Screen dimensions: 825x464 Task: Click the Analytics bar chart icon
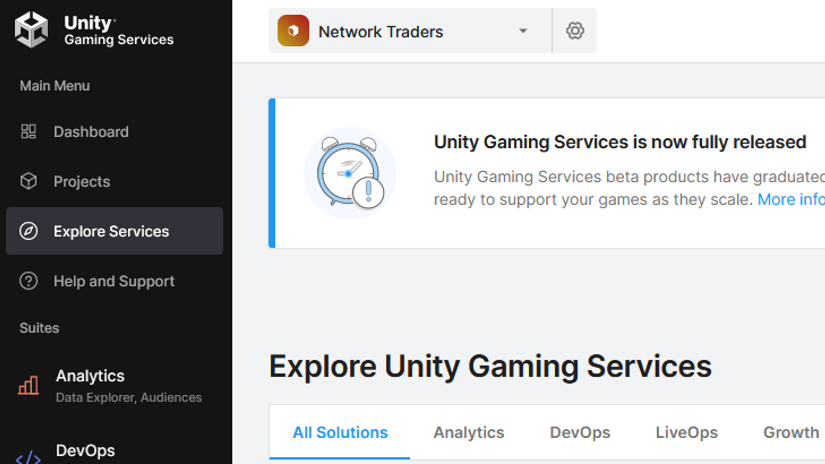point(28,385)
